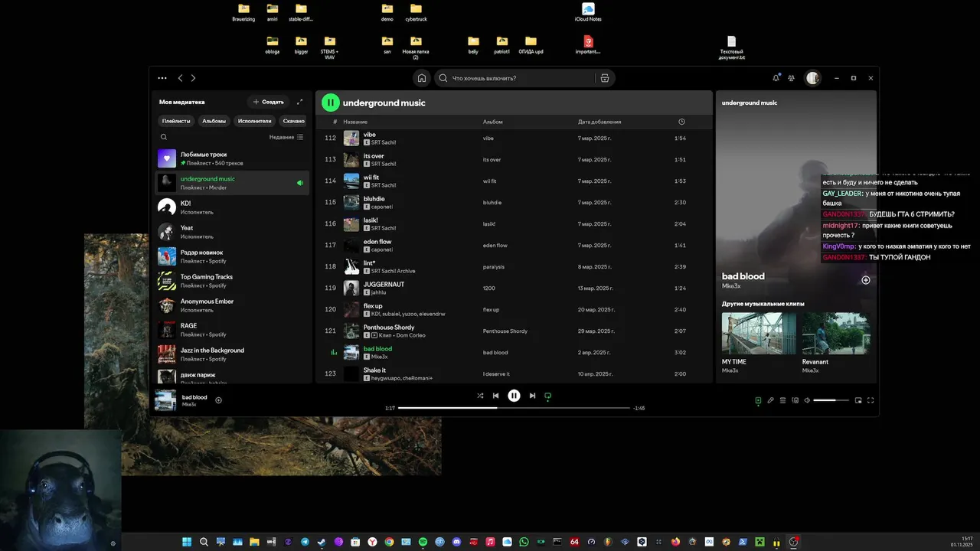Open the 'Yeat' artist in library
980x551 pixels.
pos(232,232)
